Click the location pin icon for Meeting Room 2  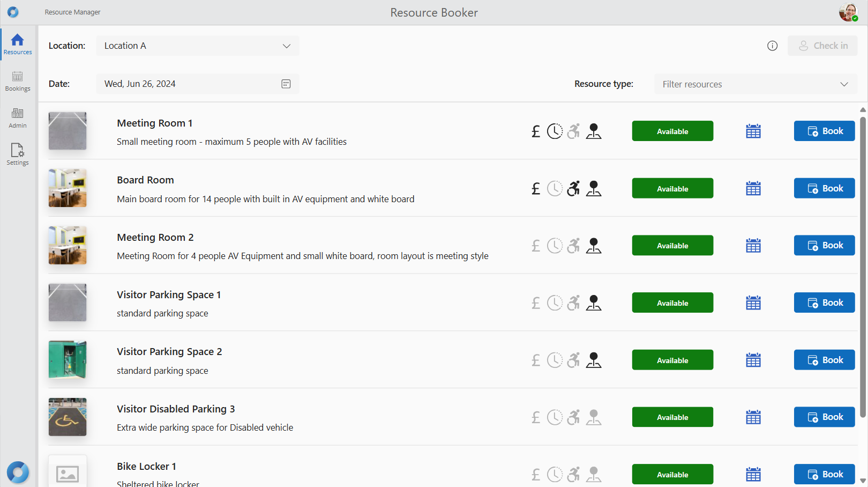click(x=594, y=246)
